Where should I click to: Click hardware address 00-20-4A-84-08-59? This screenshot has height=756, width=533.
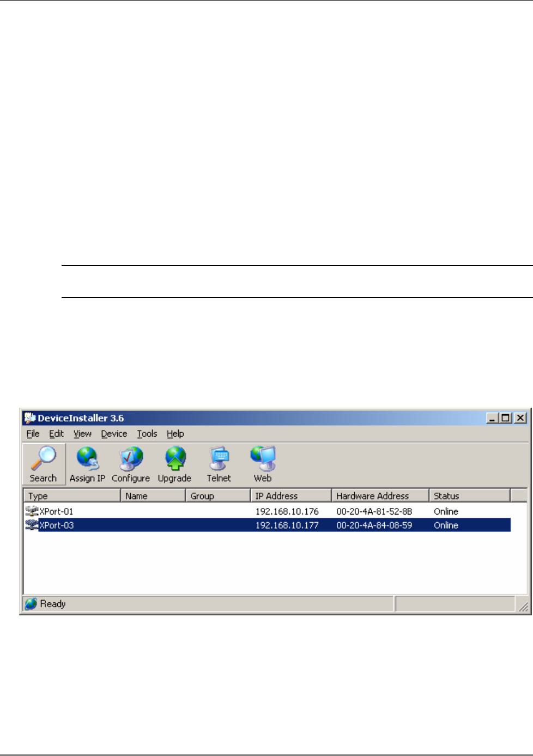point(374,525)
